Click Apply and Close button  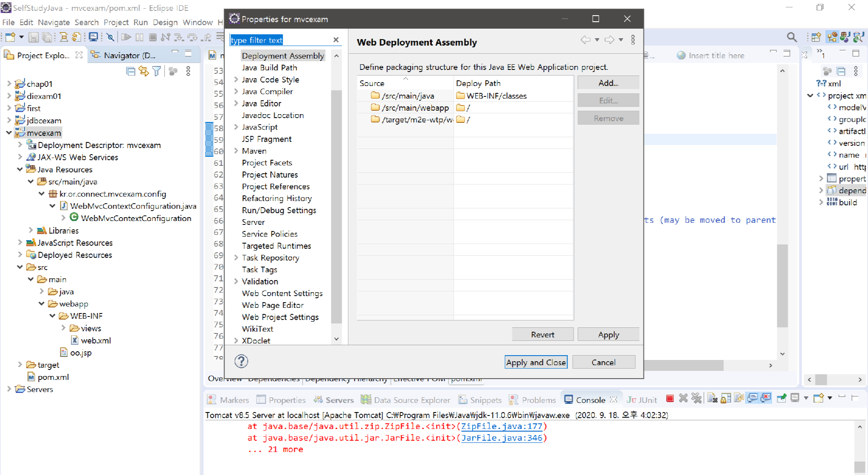536,362
